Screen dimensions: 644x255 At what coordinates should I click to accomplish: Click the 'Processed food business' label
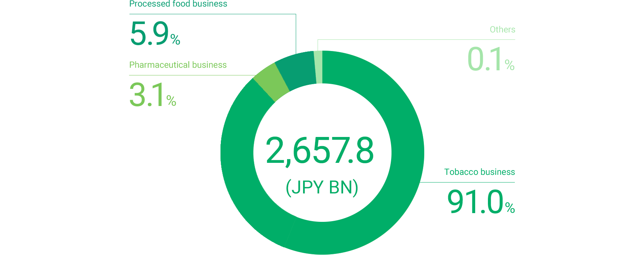[x=178, y=4]
